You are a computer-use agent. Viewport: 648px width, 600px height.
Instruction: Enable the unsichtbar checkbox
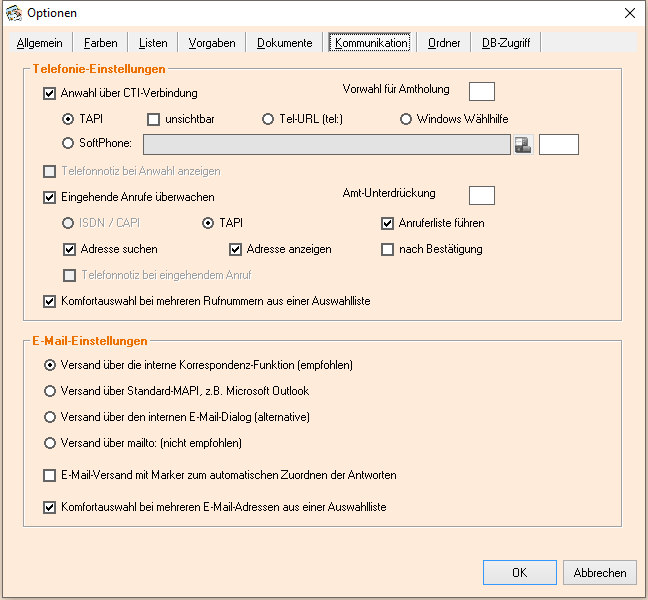(x=154, y=120)
